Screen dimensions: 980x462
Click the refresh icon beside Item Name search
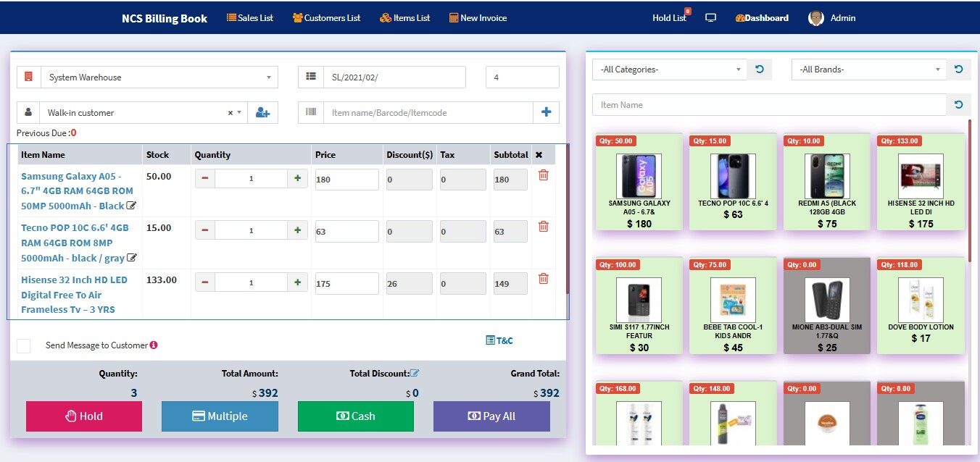click(x=958, y=104)
